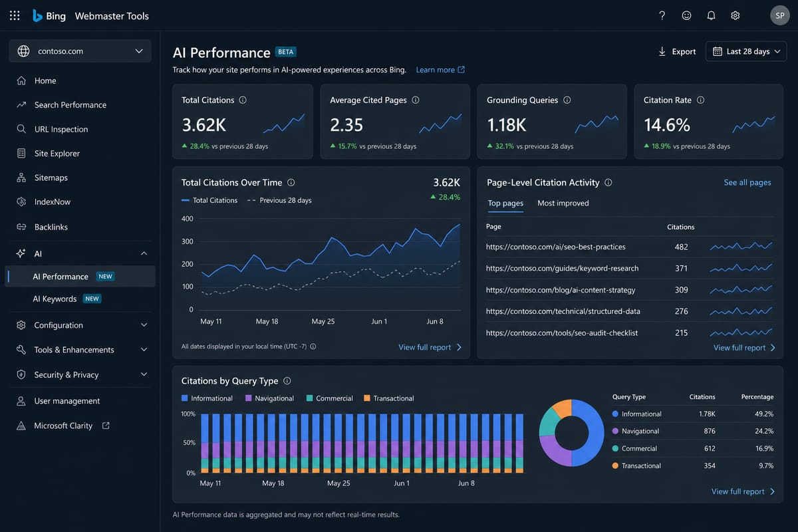Collapse the AI section chevron
This screenshot has width=798, height=532.
tap(144, 253)
